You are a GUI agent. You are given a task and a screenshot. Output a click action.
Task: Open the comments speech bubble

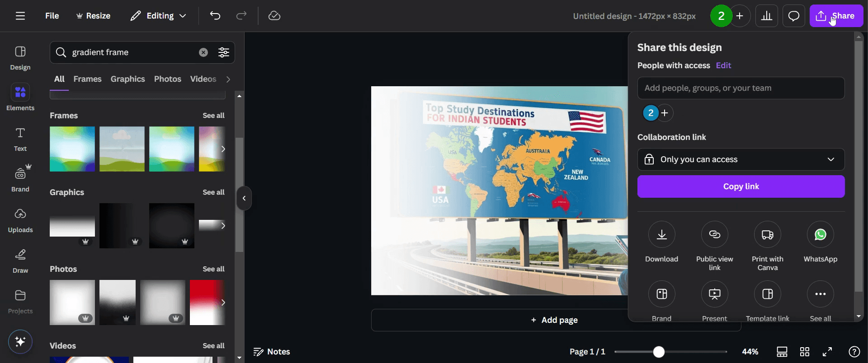pos(794,16)
